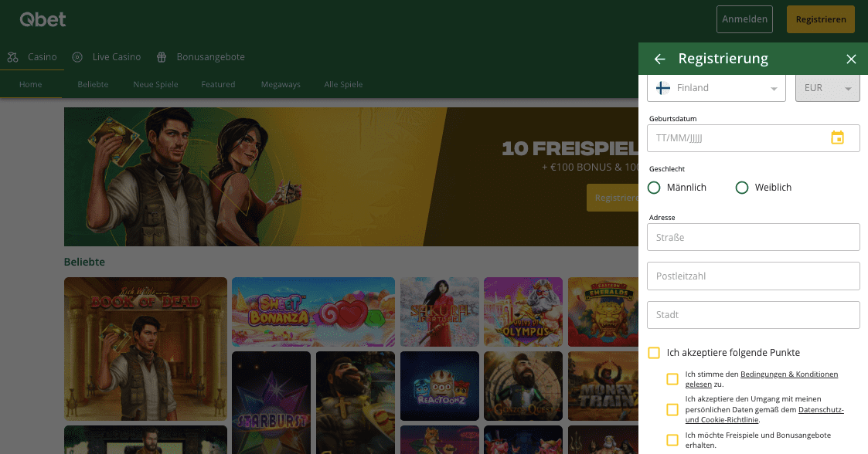Viewport: 868px width, 454px height.
Task: Select the Männlich radio button
Action: pyautogui.click(x=654, y=188)
